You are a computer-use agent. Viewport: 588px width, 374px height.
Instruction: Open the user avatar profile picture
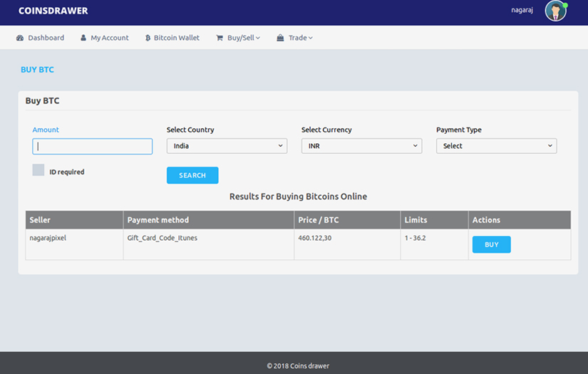coord(556,11)
